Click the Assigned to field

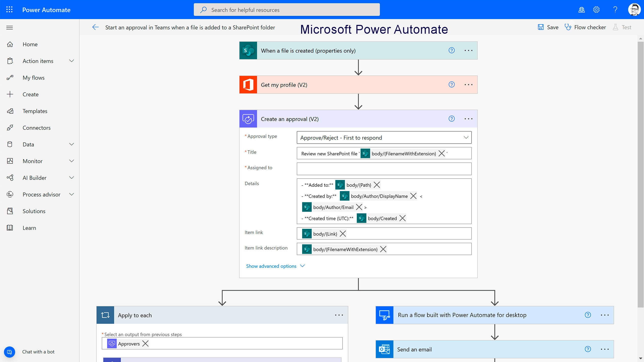[x=384, y=169]
